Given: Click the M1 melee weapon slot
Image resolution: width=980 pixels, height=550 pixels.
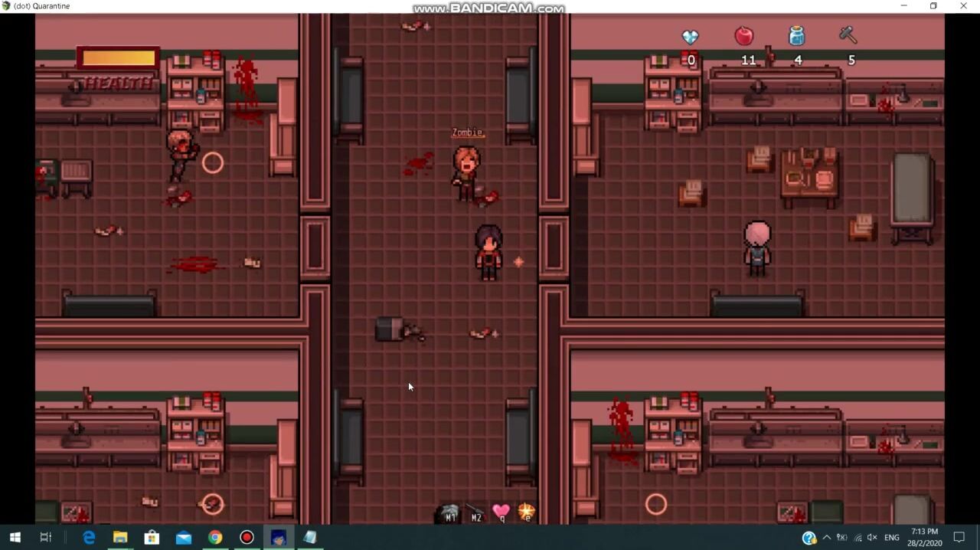Looking at the screenshot, I should coord(449,512).
